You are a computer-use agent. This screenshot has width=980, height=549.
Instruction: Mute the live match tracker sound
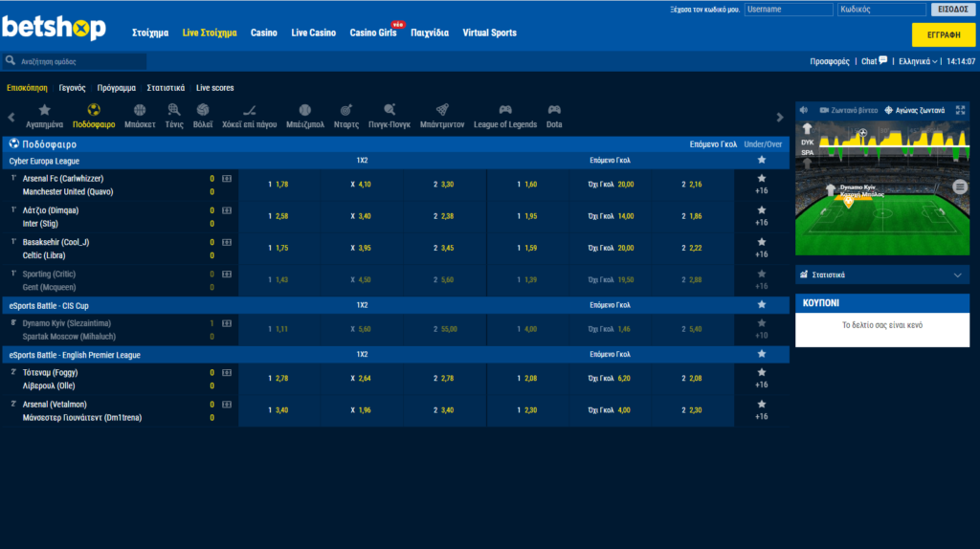pos(804,110)
